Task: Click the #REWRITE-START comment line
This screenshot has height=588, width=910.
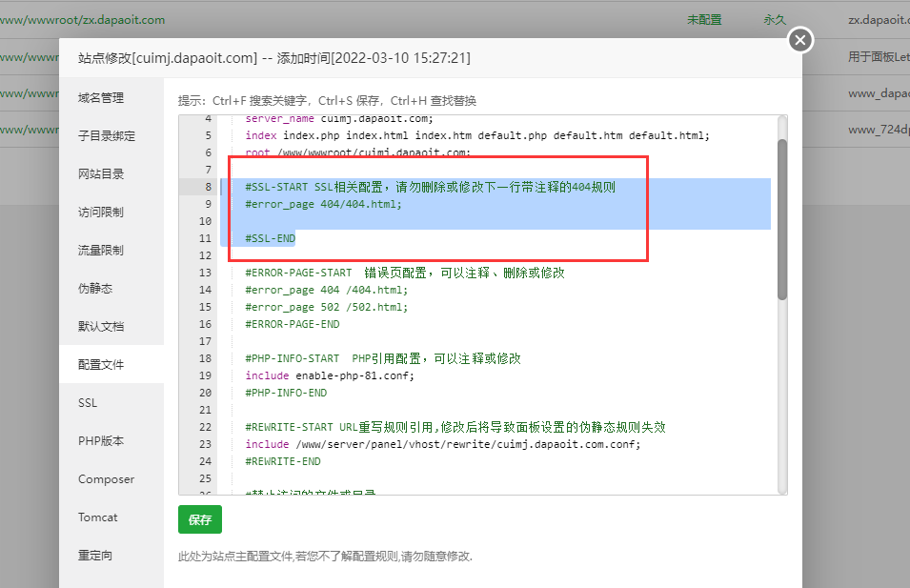Action: click(x=455, y=427)
